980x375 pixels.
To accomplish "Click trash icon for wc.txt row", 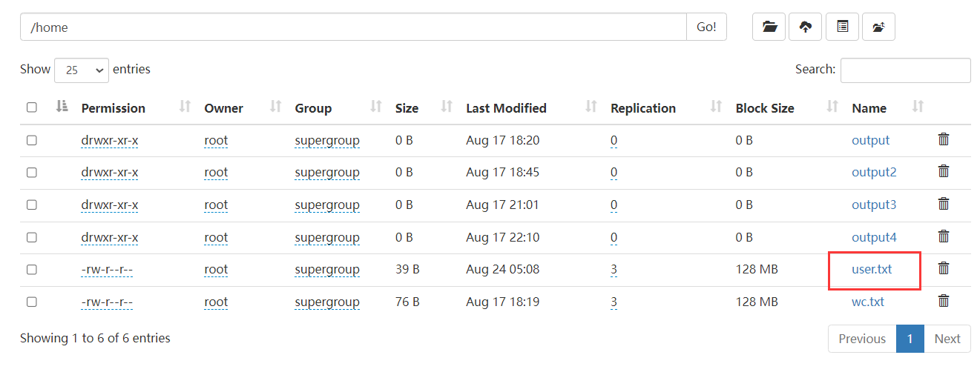I will pyautogui.click(x=944, y=300).
